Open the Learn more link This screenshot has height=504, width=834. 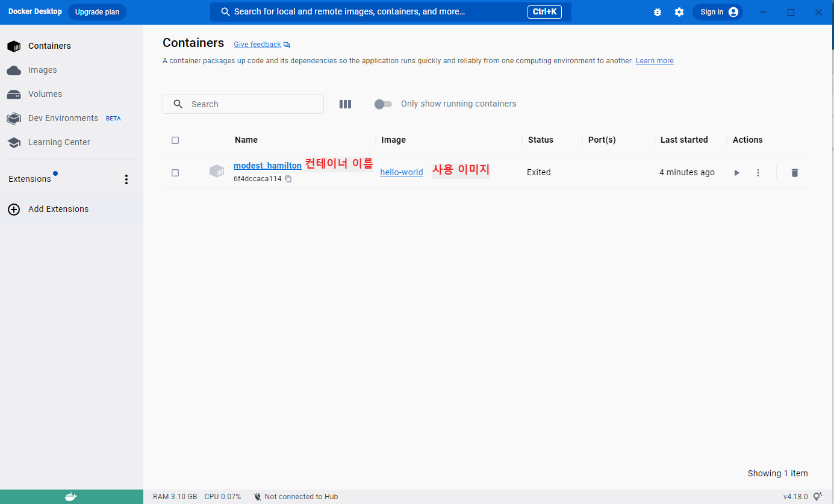655,61
